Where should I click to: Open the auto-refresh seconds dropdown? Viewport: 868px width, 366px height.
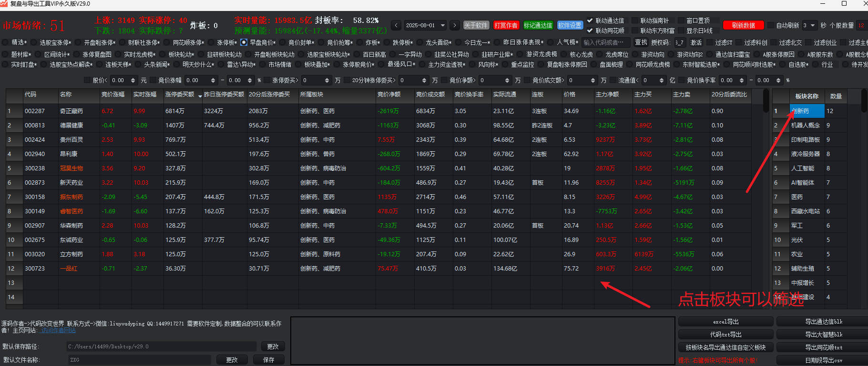(809, 25)
